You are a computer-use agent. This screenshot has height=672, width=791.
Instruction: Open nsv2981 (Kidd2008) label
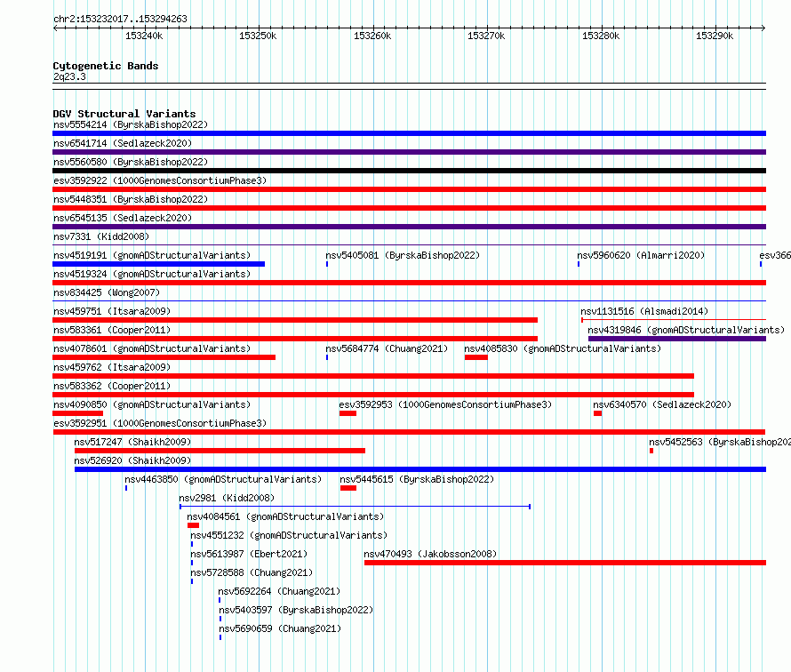227,498
